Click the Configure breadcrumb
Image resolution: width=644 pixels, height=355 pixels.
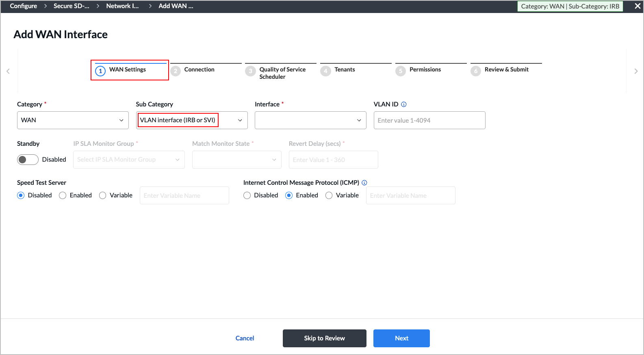pyautogui.click(x=24, y=6)
